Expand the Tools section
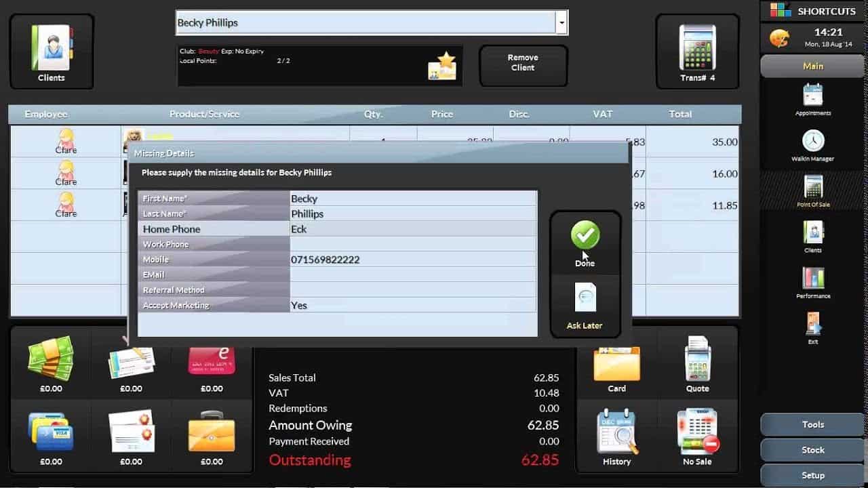The image size is (868, 488). (812, 424)
